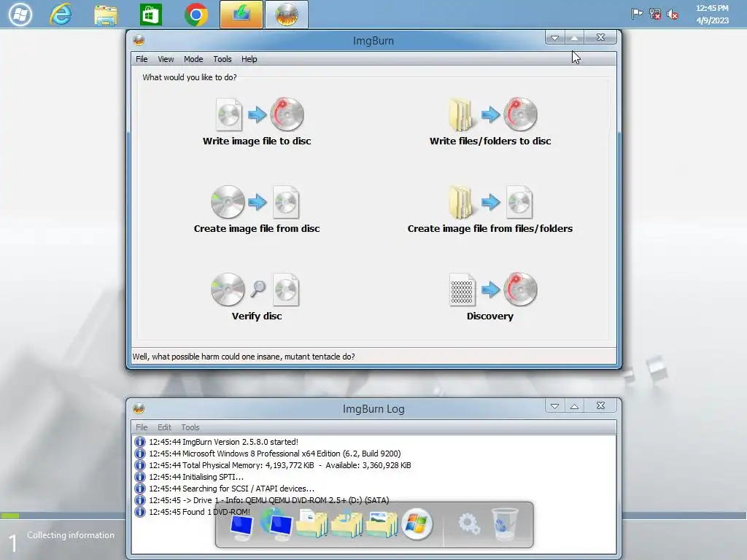This screenshot has height=560, width=747.
Task: Click the ImgBurn Log title bar icon
Action: coord(139,408)
